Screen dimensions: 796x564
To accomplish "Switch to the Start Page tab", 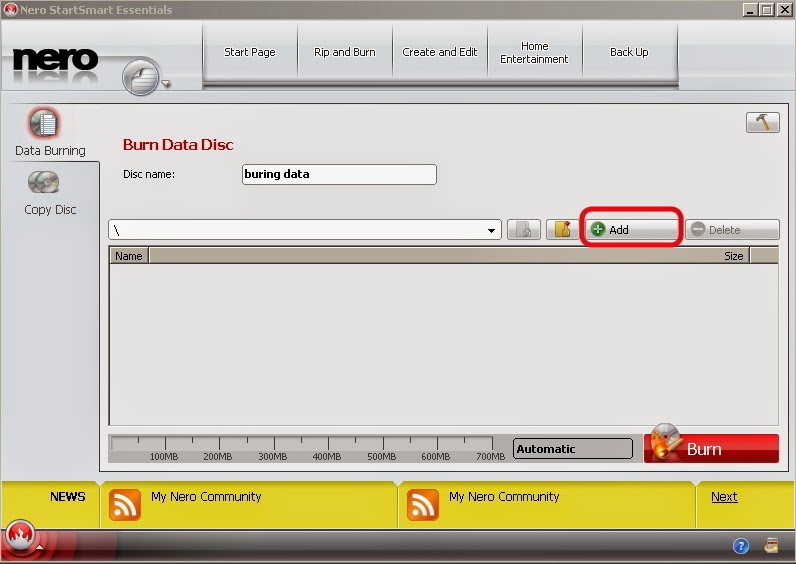I will [250, 52].
